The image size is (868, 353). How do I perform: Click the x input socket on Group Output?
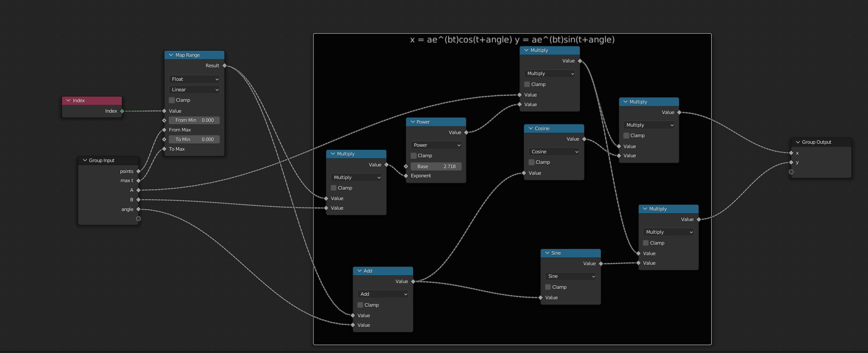[x=791, y=153]
